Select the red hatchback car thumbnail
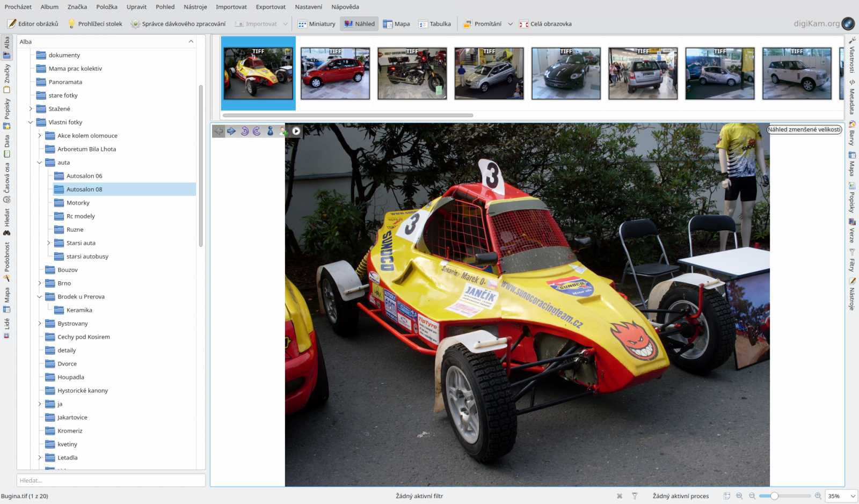Screen dimensions: 859x504 point(335,74)
